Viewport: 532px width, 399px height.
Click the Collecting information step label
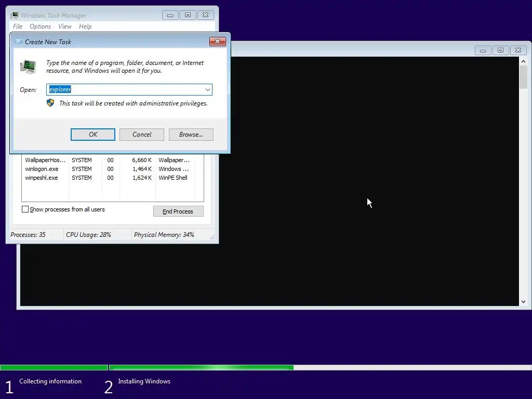coord(50,381)
